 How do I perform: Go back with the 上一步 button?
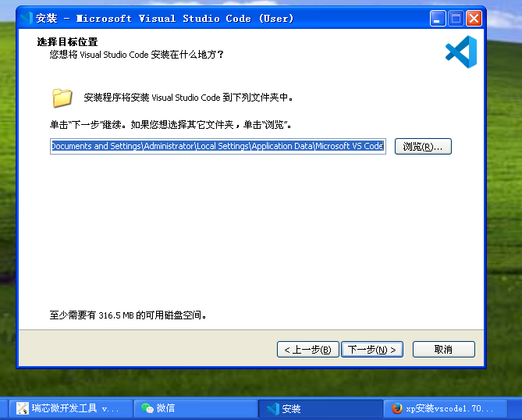[x=307, y=350]
